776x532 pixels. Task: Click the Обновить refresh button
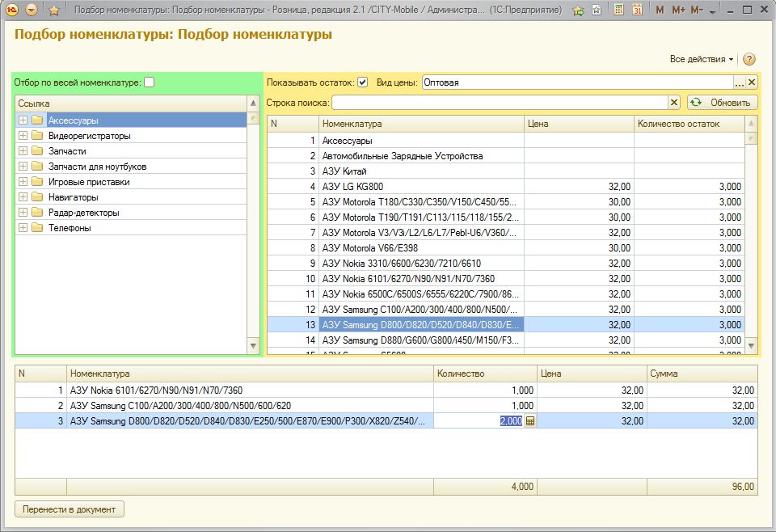(723, 103)
